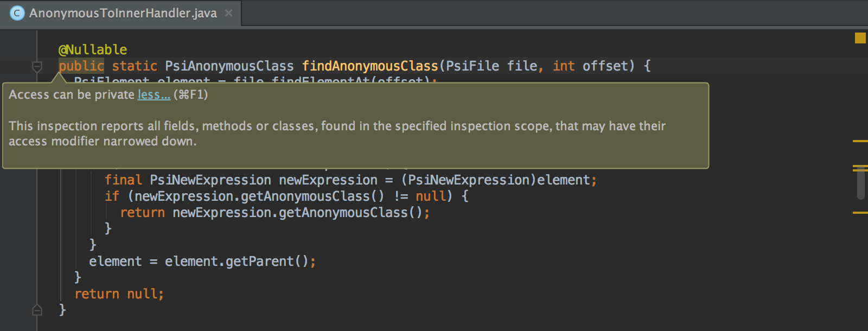Viewport: 868px width, 331px height.
Task: Click the fold end marker at closing brace
Action: 37,310
